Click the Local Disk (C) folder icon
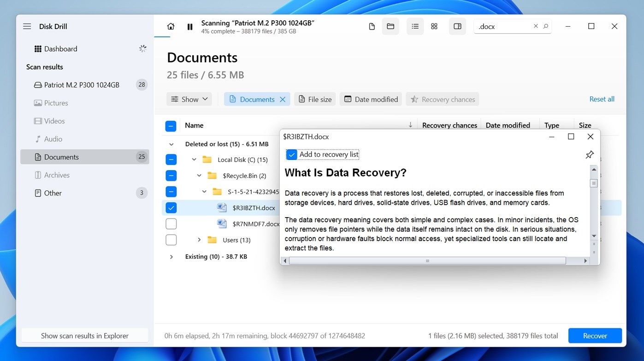 pyautogui.click(x=207, y=160)
